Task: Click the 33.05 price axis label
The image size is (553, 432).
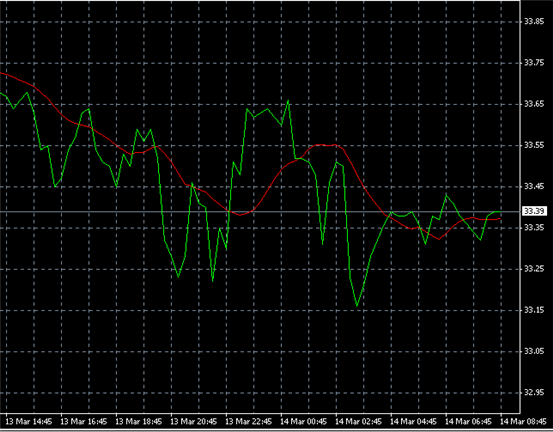Action: tap(534, 352)
